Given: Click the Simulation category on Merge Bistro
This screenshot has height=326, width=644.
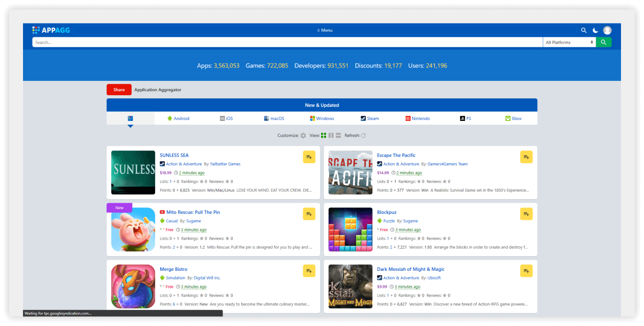Looking at the screenshot, I should tap(176, 278).
